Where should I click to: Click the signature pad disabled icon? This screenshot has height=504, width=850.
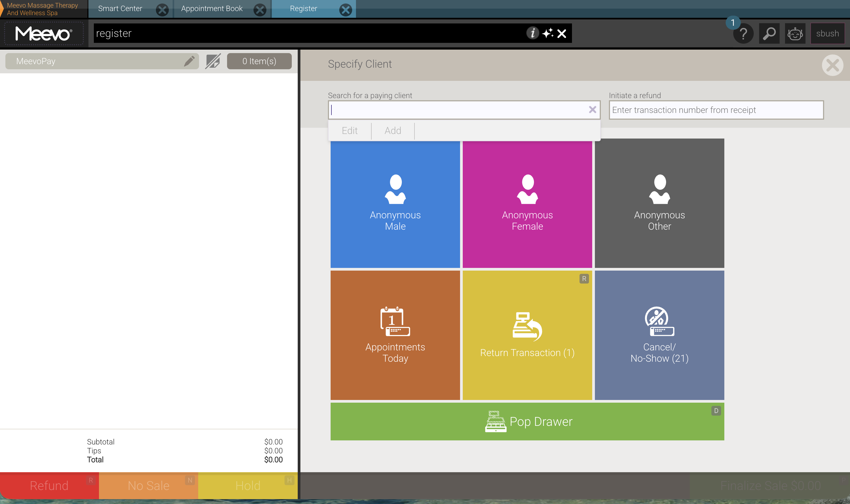pyautogui.click(x=213, y=61)
